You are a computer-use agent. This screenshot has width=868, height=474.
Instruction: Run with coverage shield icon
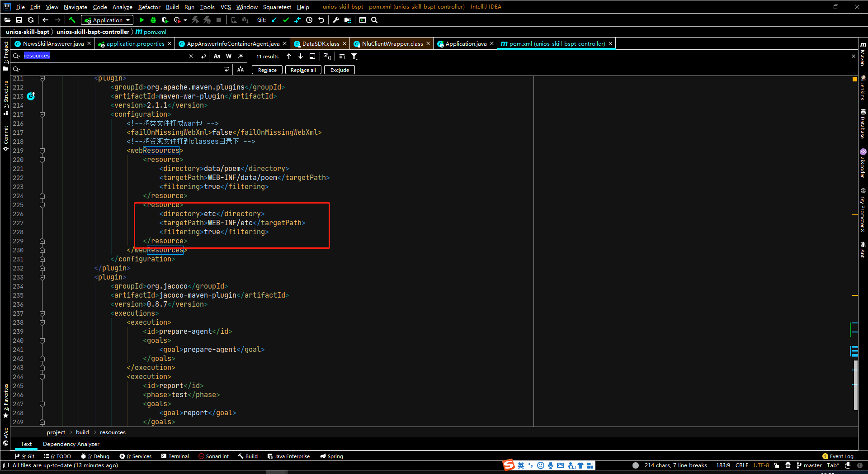tap(165, 20)
